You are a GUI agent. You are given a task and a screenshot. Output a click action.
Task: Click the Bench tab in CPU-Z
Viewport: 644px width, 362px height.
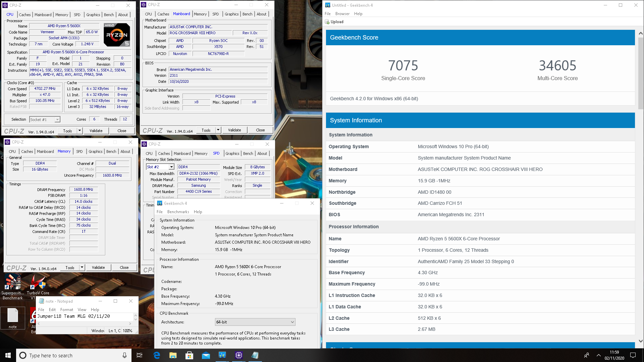(109, 15)
